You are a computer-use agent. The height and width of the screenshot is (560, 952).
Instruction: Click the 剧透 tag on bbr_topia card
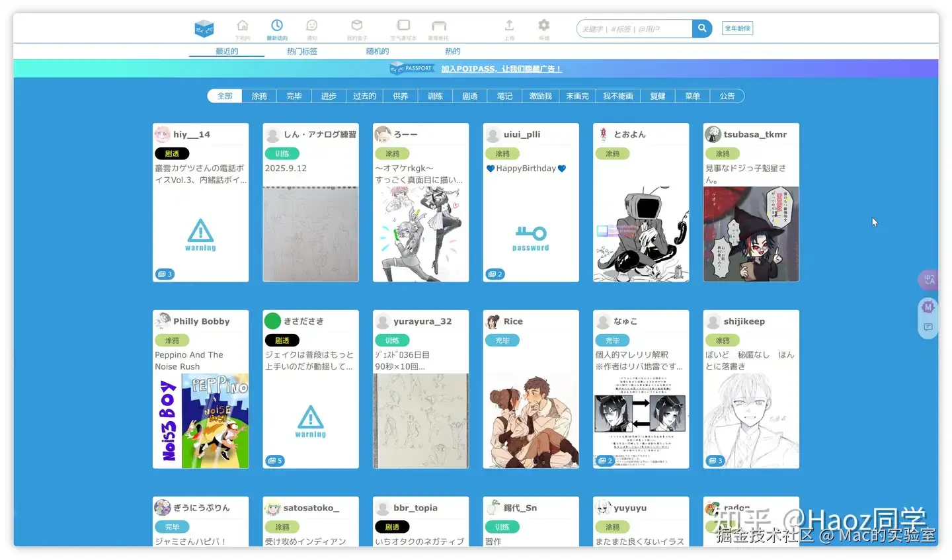point(392,527)
